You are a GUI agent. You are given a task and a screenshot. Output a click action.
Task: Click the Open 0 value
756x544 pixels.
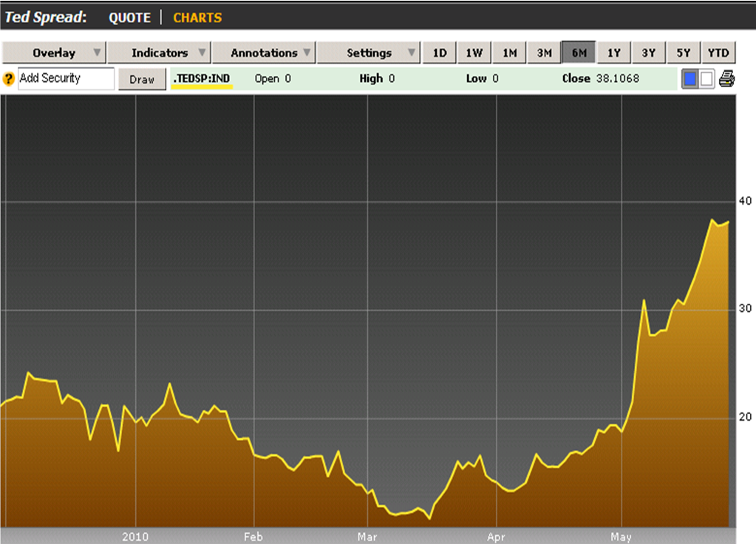[x=273, y=78]
